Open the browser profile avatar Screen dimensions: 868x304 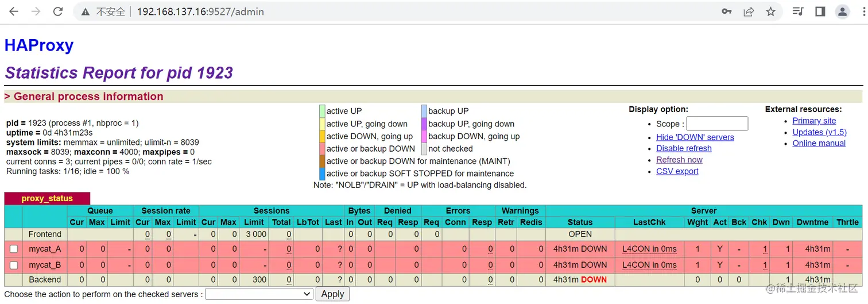point(842,11)
